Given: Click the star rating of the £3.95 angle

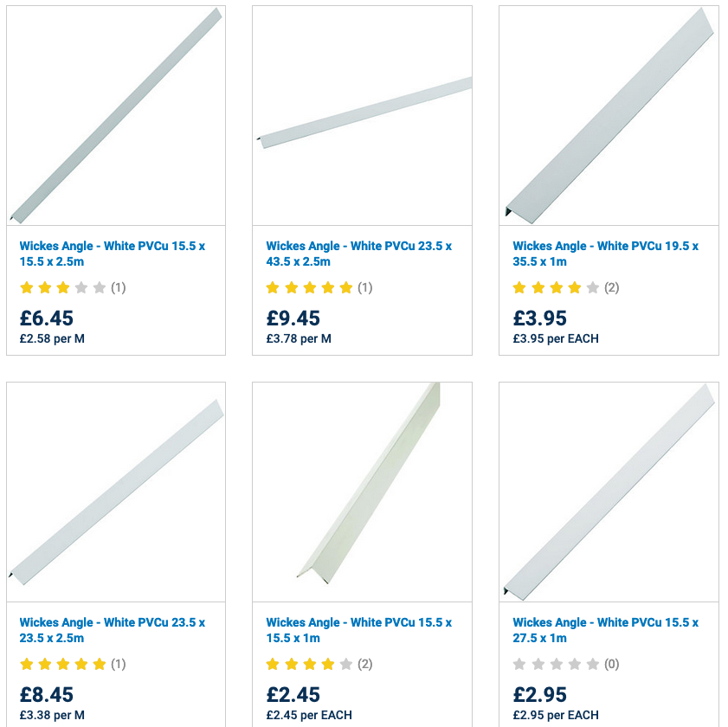Looking at the screenshot, I should (556, 287).
